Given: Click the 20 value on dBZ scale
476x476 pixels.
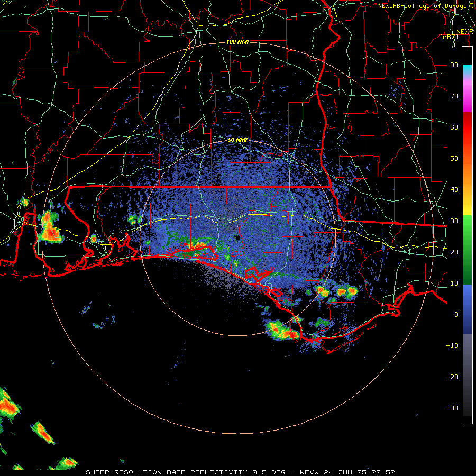Looking at the screenshot, I should [x=454, y=252].
